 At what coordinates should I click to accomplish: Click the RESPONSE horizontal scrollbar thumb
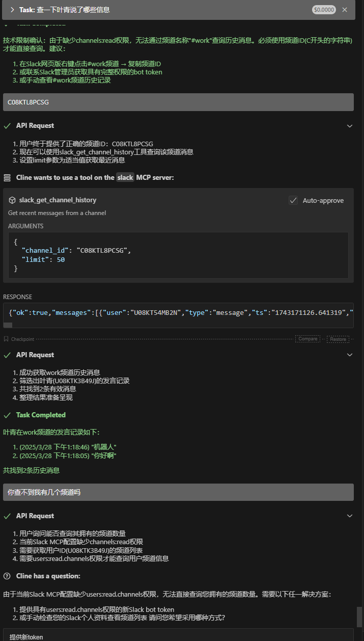[8, 325]
